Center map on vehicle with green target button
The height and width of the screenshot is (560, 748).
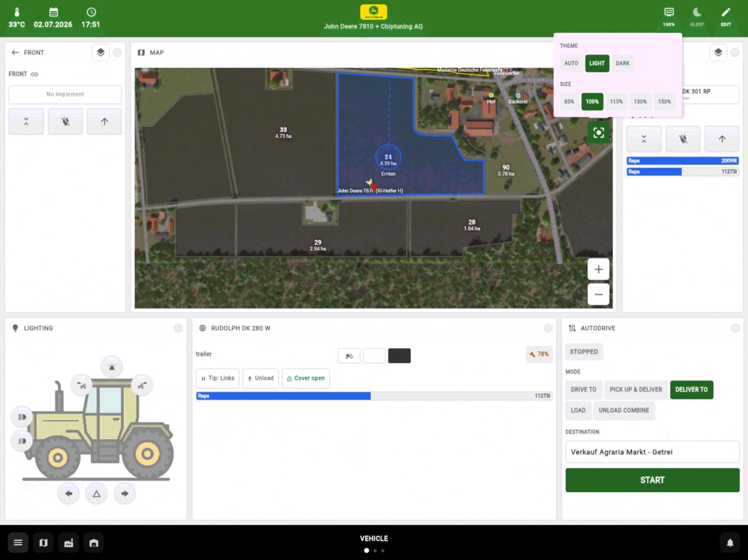tap(598, 132)
